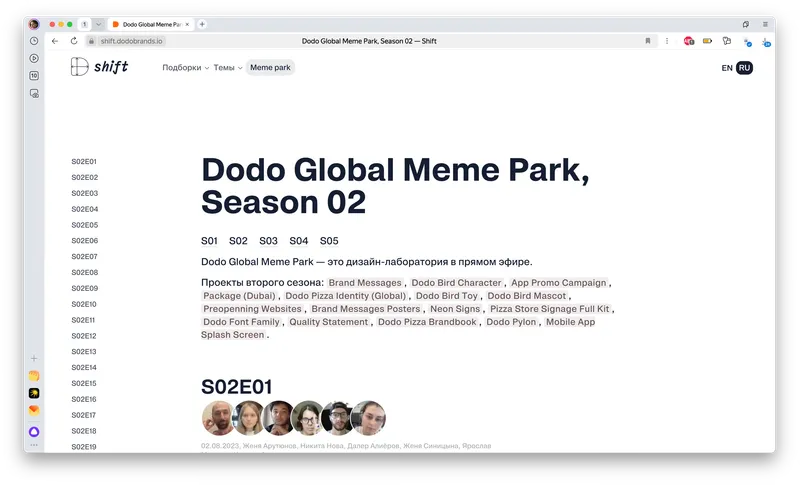Image resolution: width=800 pixels, height=485 pixels.
Task: Click the address bar URL field
Action: (369, 41)
